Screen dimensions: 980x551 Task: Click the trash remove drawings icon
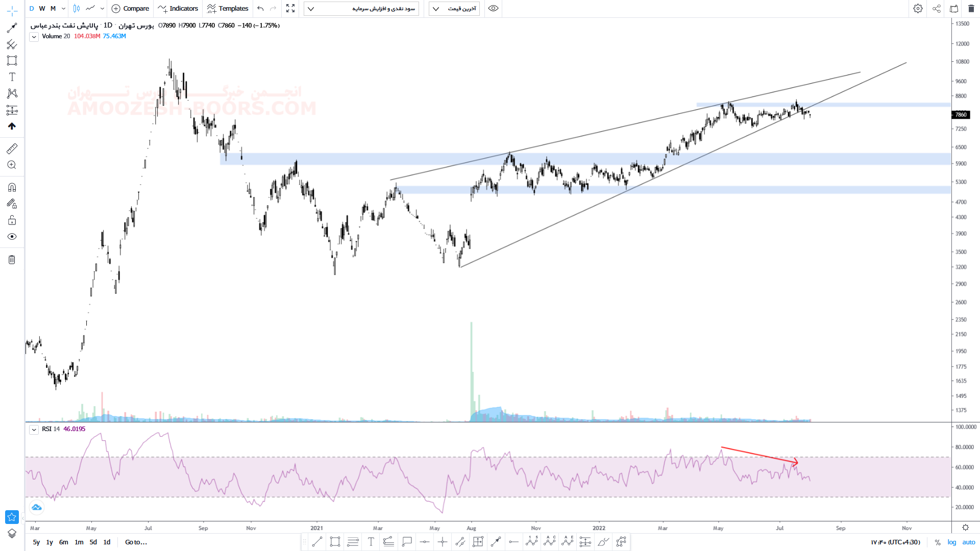12,260
